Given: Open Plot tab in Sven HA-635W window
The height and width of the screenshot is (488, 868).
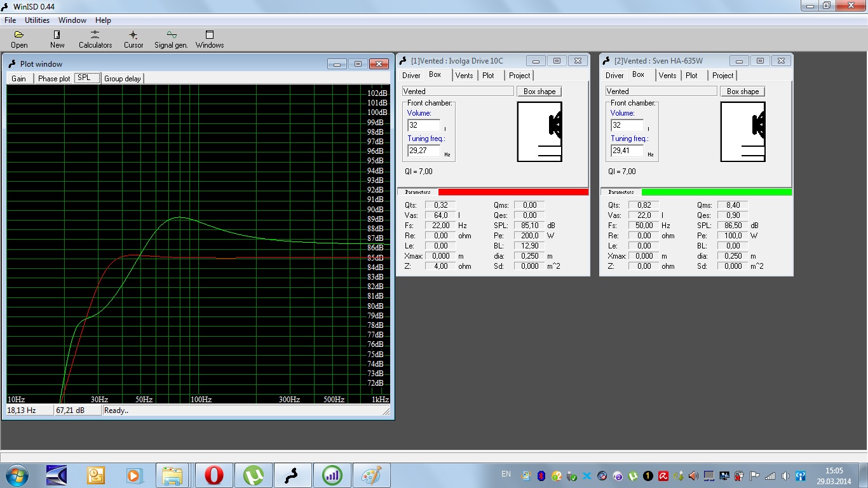Looking at the screenshot, I should tap(691, 76).
